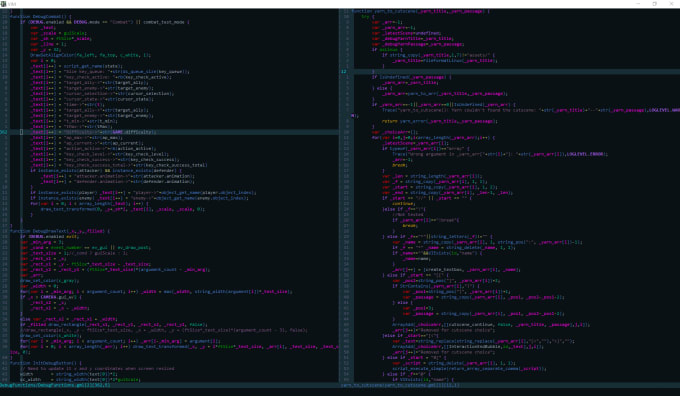Image resolution: width=680 pixels, height=396 pixels.
Task: Click the highlighted current line in right pane
Action: coord(510,72)
